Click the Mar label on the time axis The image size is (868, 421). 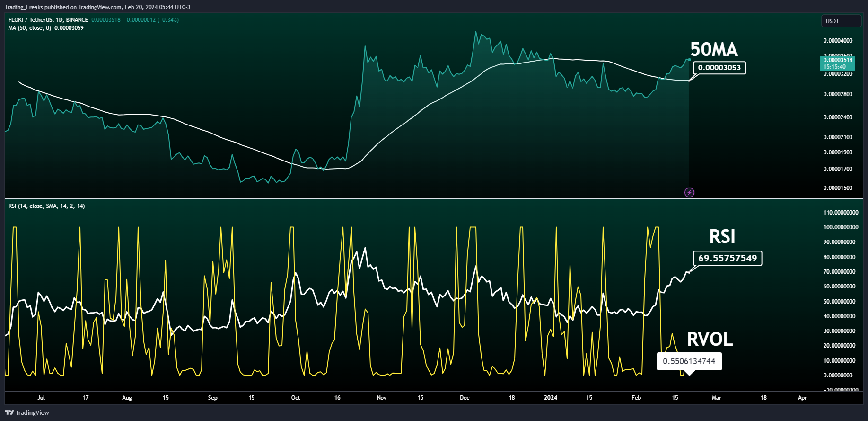(x=717, y=398)
